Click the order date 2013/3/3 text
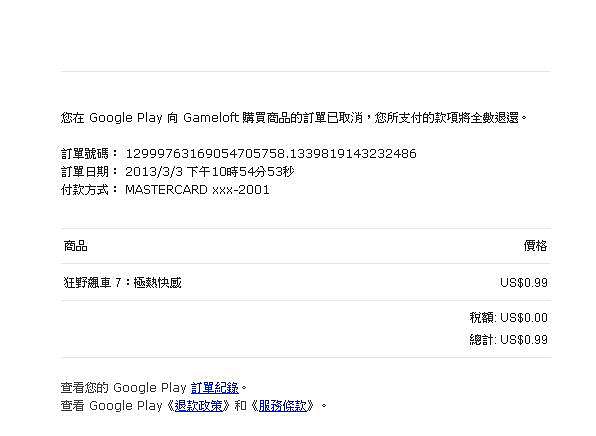 154,172
